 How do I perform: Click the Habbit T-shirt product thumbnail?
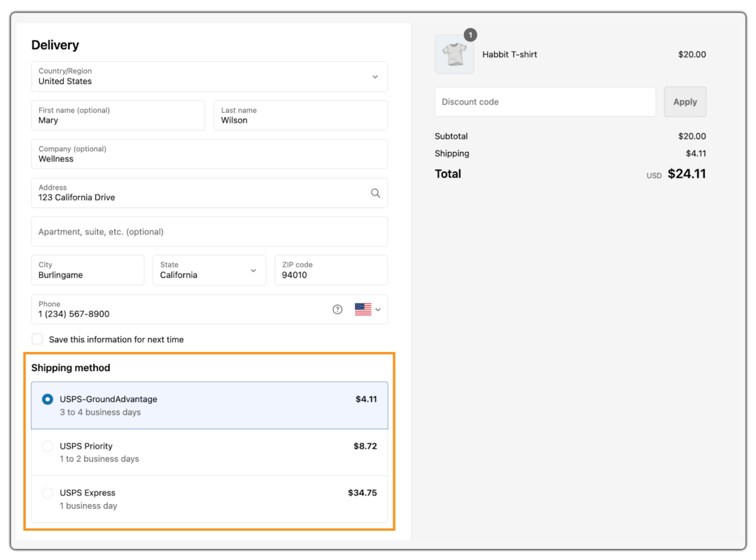pyautogui.click(x=454, y=55)
